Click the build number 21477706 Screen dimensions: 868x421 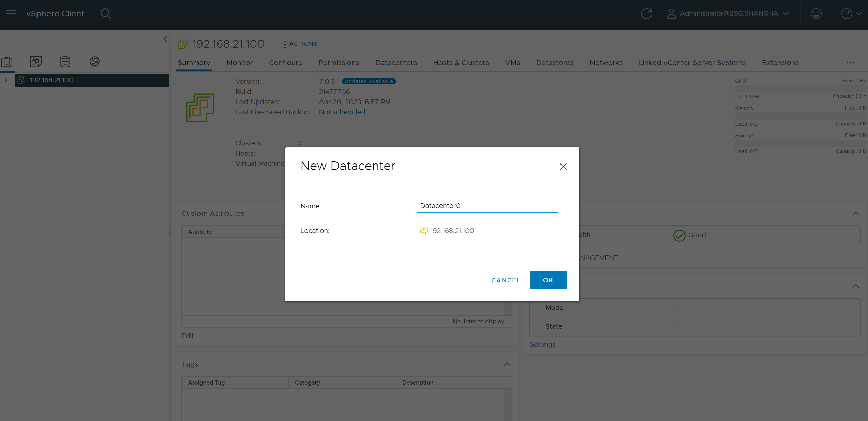[x=334, y=92]
